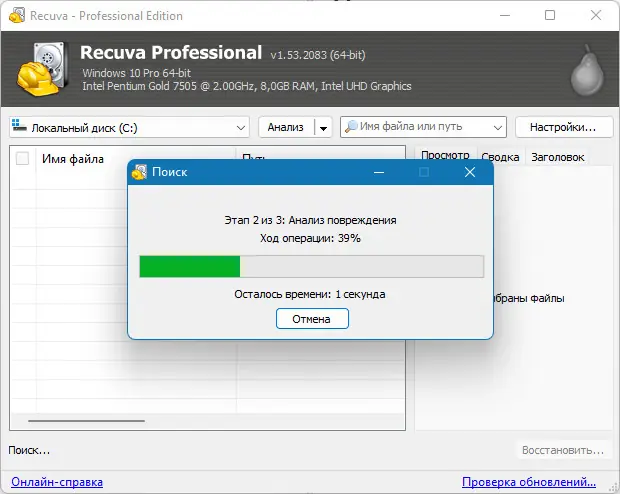The height and width of the screenshot is (494, 620).
Task: Switch to the Сводка tab
Action: pos(500,157)
